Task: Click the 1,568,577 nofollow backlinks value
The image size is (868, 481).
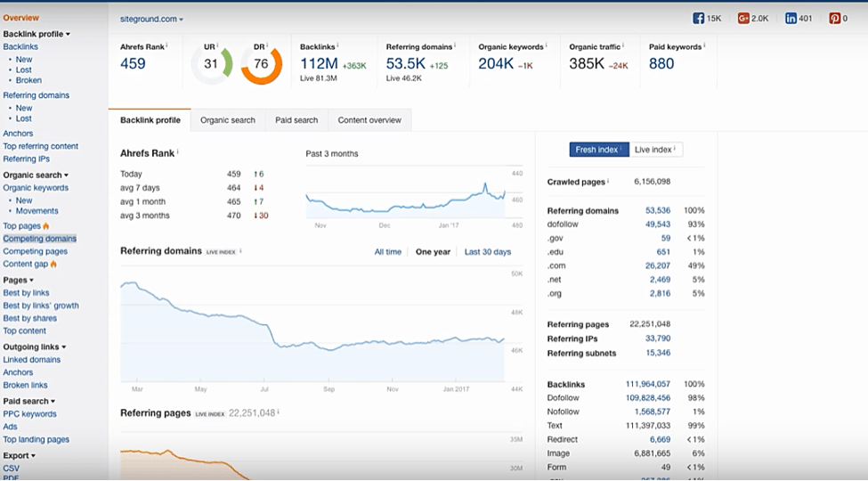Action: pos(652,412)
